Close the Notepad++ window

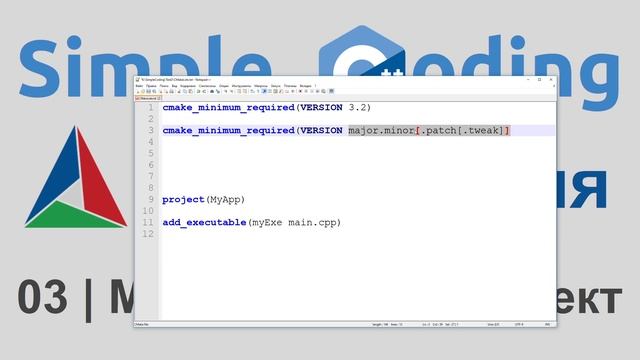point(551,80)
